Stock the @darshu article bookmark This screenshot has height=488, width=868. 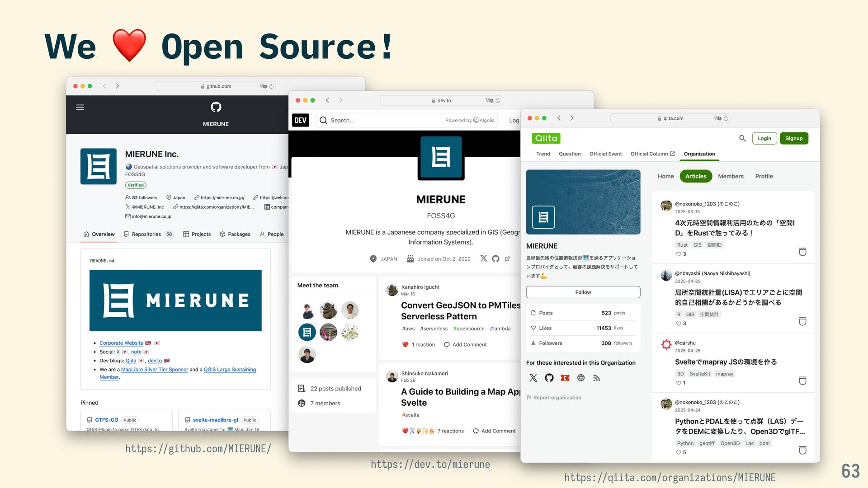click(x=802, y=381)
